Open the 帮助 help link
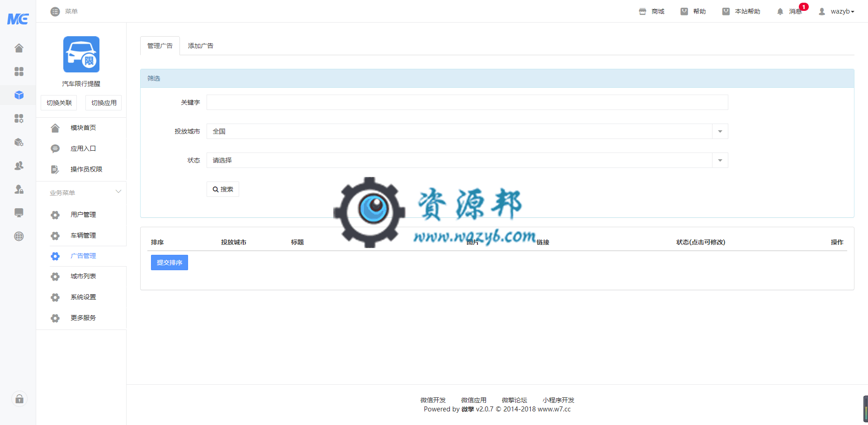Viewport: 868px width, 425px height. tap(693, 11)
